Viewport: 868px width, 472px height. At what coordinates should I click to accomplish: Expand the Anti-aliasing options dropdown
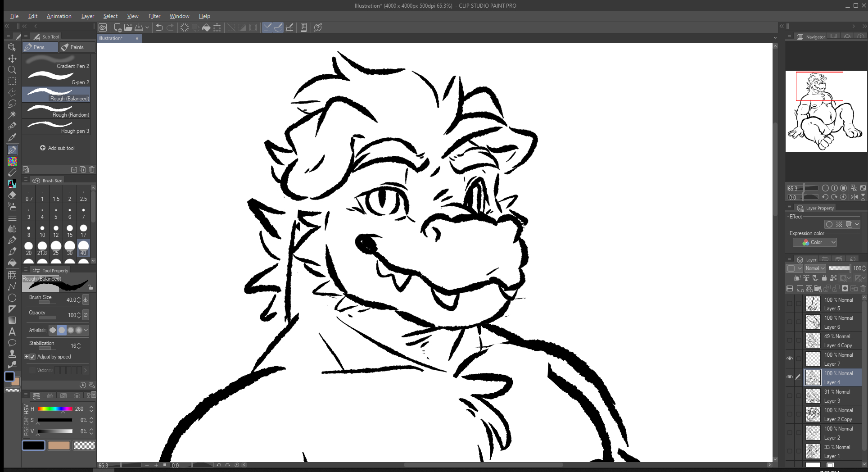pos(86,330)
